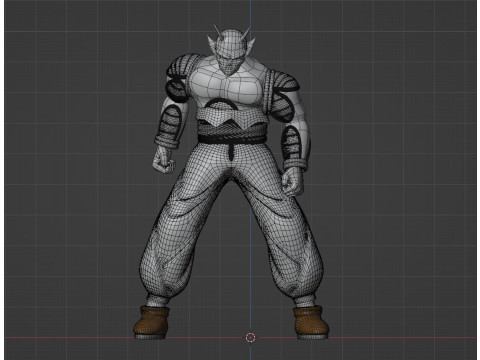This screenshot has width=480, height=360.
Task: Select the hanging sash knot below the rope belt
Action: point(231,151)
